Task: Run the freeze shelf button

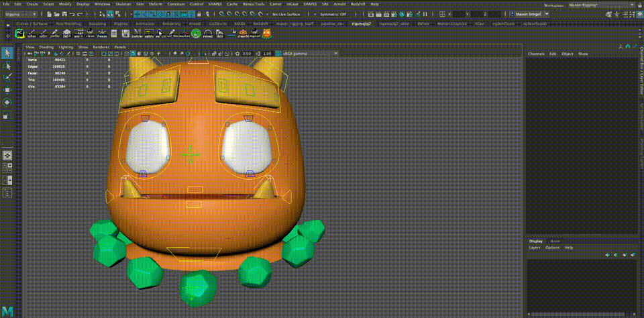Action: [x=102, y=34]
